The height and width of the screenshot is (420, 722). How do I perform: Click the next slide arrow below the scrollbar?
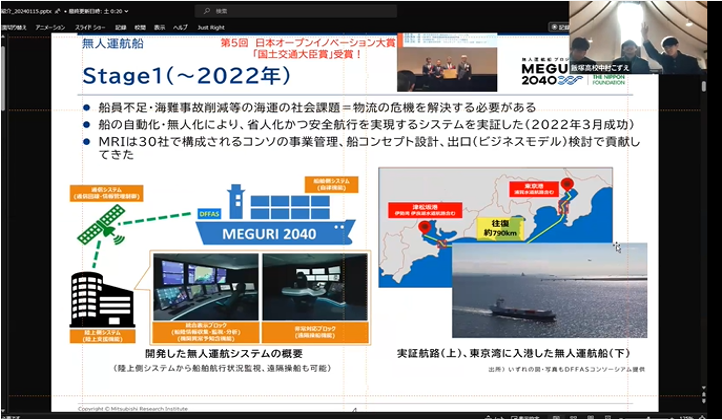coord(703,399)
